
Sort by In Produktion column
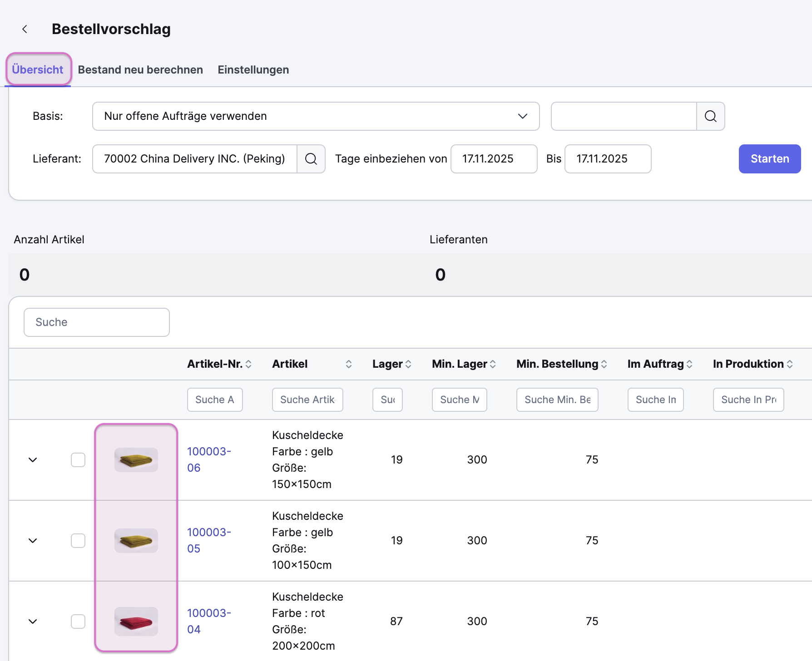tap(790, 364)
